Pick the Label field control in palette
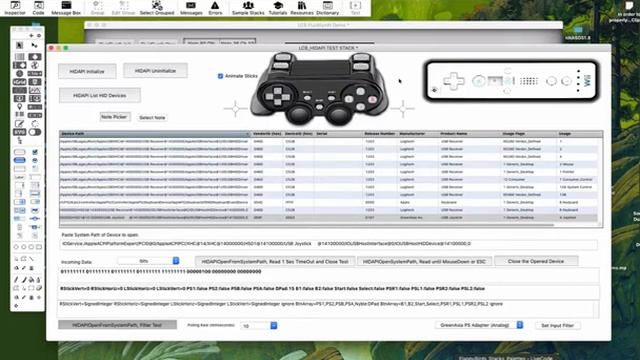640x360 pixels. coord(20,177)
